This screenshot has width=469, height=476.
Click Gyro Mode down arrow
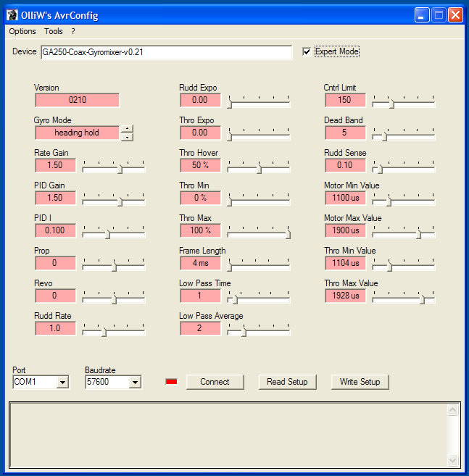tap(127, 136)
